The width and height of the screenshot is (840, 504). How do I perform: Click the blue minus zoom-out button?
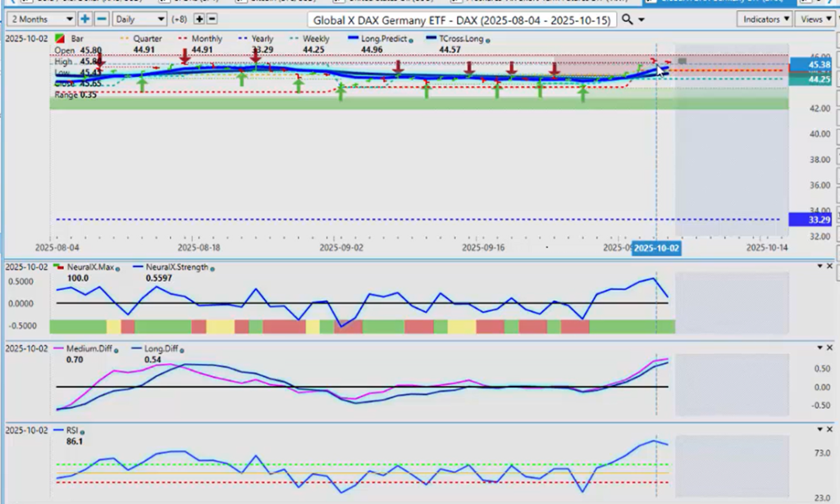pos(101,19)
